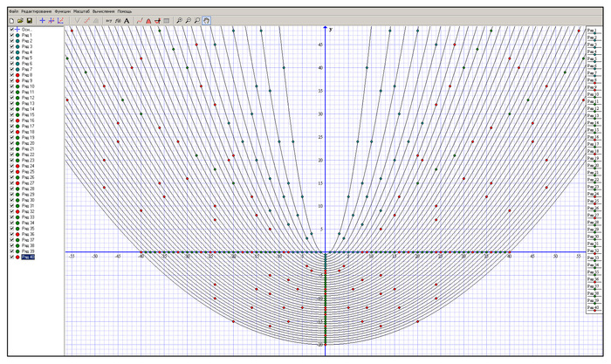Save the graph with the floppy icon
The image size is (611, 364).
pyautogui.click(x=29, y=19)
